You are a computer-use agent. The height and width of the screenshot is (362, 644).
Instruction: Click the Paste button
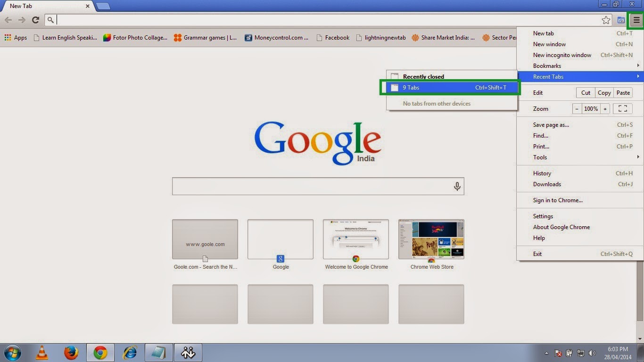[x=623, y=93]
